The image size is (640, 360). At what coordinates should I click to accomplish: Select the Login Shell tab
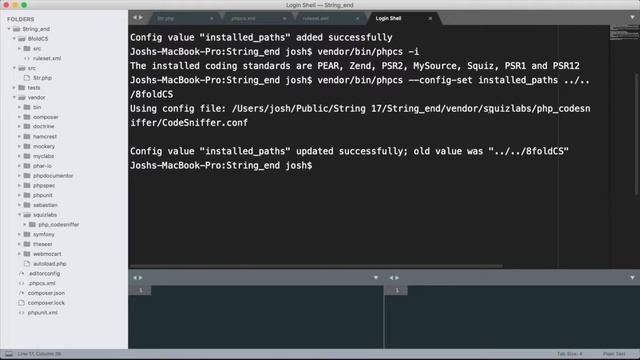pyautogui.click(x=403, y=18)
